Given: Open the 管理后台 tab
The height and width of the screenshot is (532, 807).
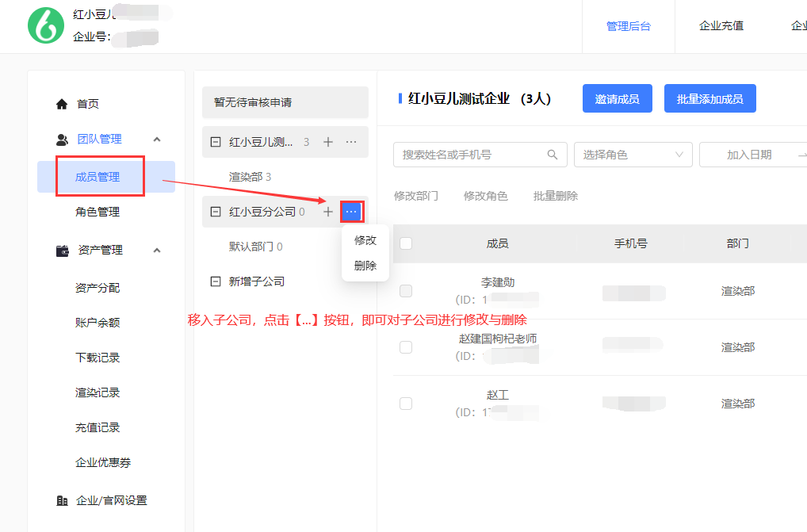Looking at the screenshot, I should [x=629, y=26].
